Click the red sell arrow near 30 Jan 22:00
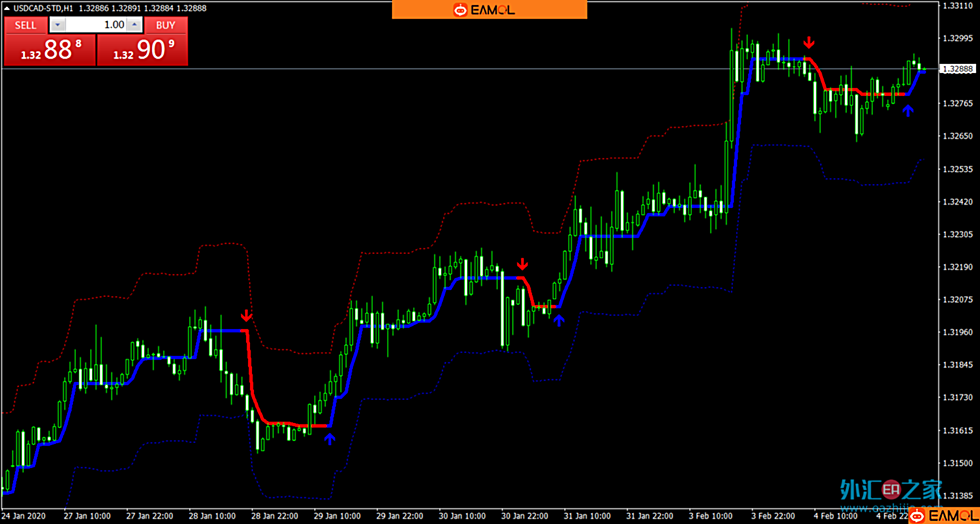Image resolution: width=980 pixels, height=524 pixels. [522, 264]
